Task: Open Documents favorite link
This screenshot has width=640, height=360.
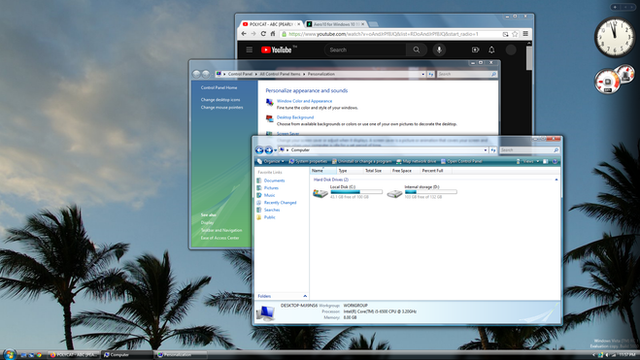Action: (x=274, y=180)
